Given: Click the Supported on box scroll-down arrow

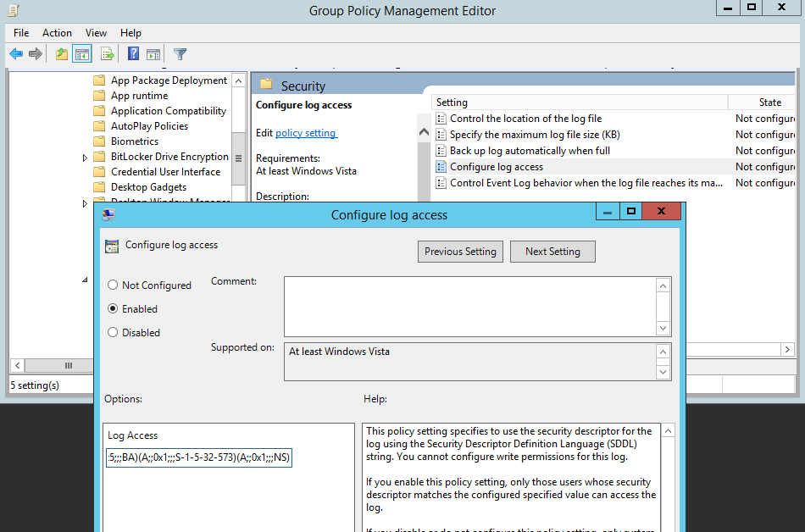Looking at the screenshot, I should click(663, 372).
